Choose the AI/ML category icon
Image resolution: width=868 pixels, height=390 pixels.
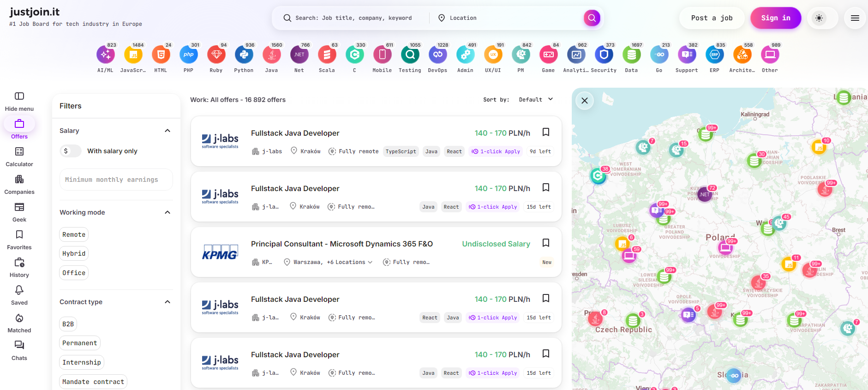click(x=105, y=55)
